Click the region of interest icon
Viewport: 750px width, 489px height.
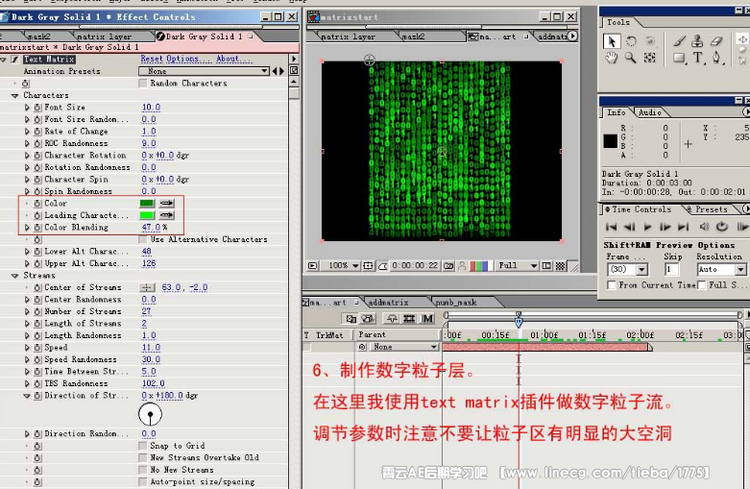tap(546, 266)
